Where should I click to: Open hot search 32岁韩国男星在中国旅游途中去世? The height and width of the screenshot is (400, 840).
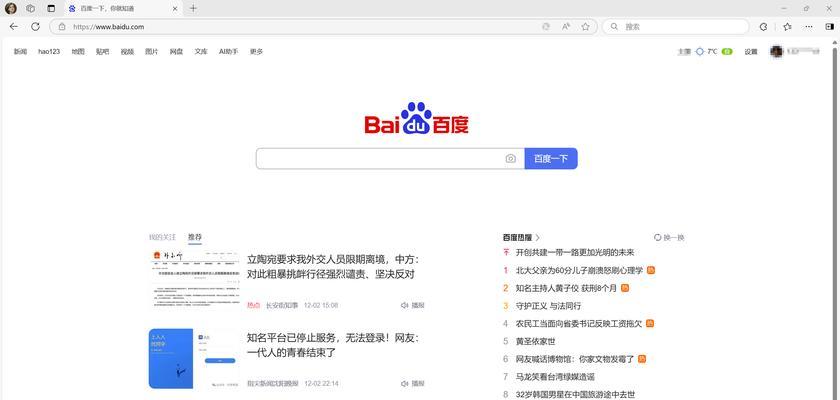tap(575, 395)
